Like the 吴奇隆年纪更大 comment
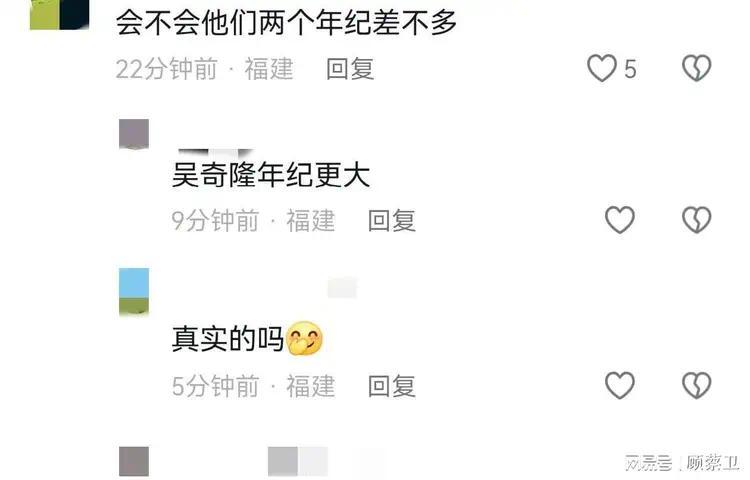750x480 pixels. pos(619,220)
